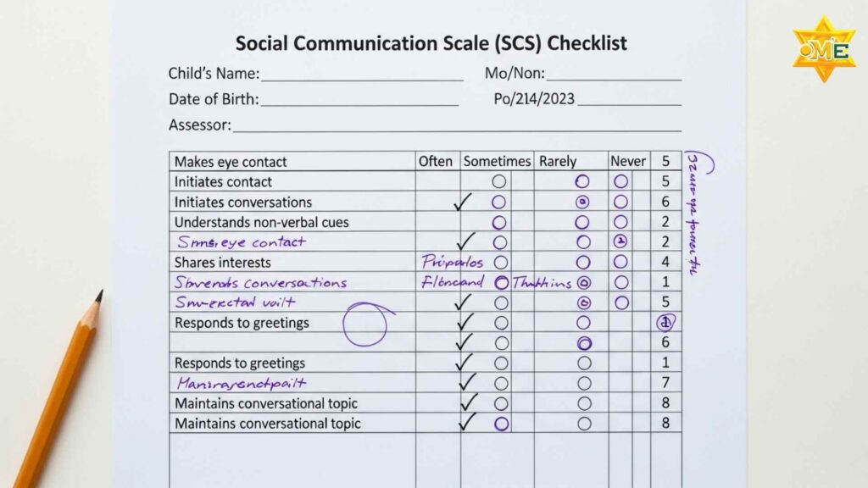Click the orange pencil beside the form

(60, 389)
